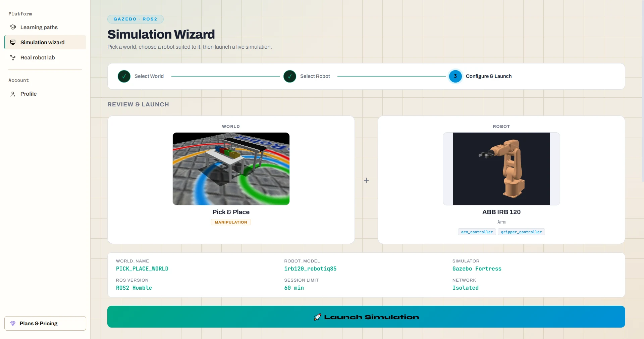Click the Configure & Launch step label
644x339 pixels.
coord(489,76)
